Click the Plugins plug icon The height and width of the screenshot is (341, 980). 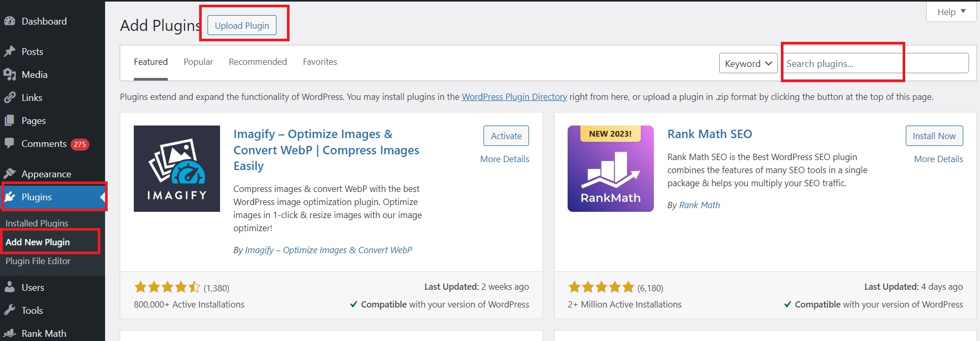pyautogui.click(x=9, y=197)
